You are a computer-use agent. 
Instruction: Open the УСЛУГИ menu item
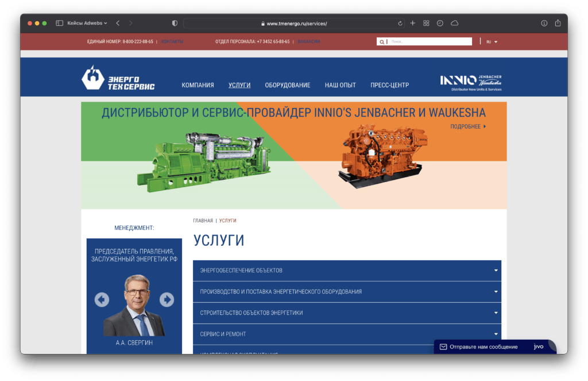click(239, 85)
